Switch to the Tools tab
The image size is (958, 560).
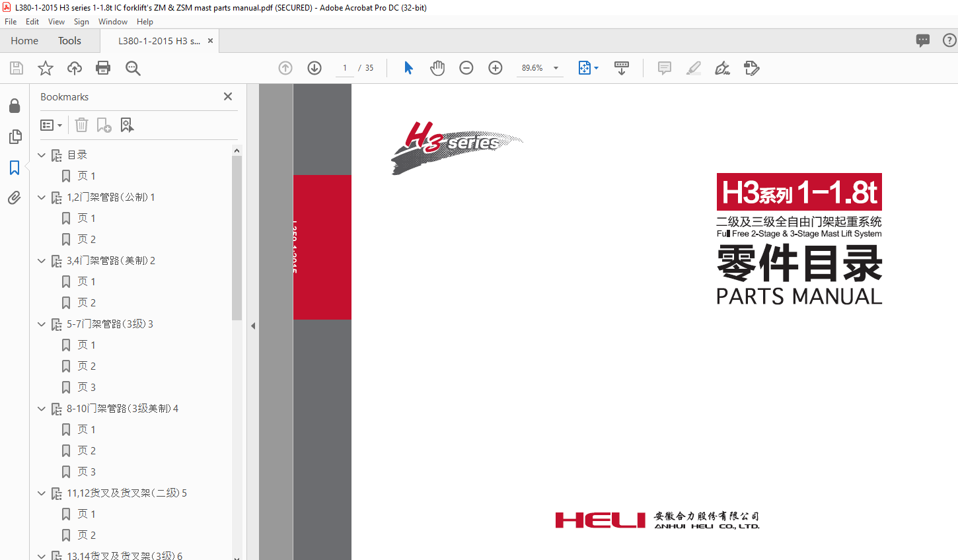69,40
